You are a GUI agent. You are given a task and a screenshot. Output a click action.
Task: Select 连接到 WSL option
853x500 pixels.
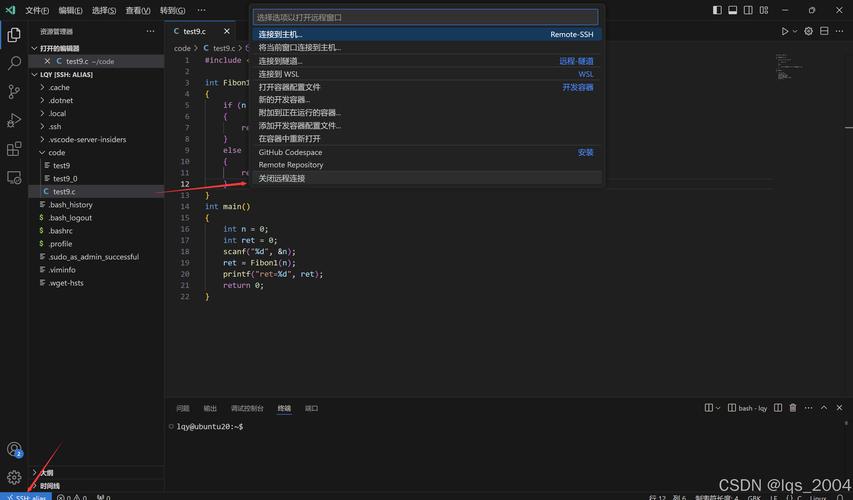coord(426,74)
